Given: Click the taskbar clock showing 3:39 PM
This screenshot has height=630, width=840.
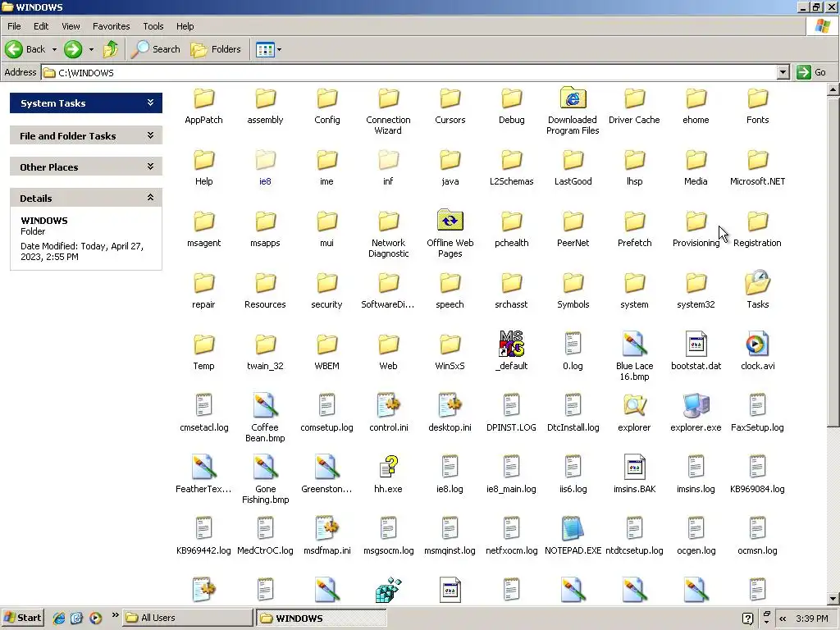Looking at the screenshot, I should click(x=812, y=619).
